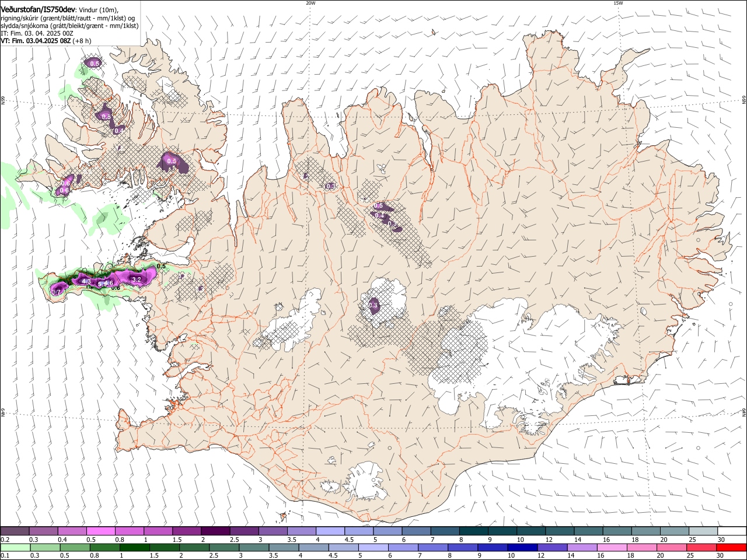The height and width of the screenshot is (560, 747).
Task: Click the Veðurstofan/IS750dev title text
Action: [38, 9]
